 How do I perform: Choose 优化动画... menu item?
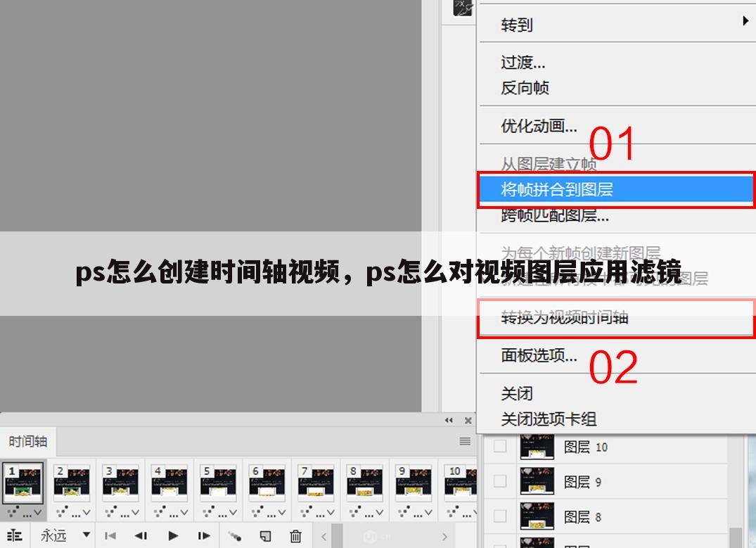(x=617, y=125)
